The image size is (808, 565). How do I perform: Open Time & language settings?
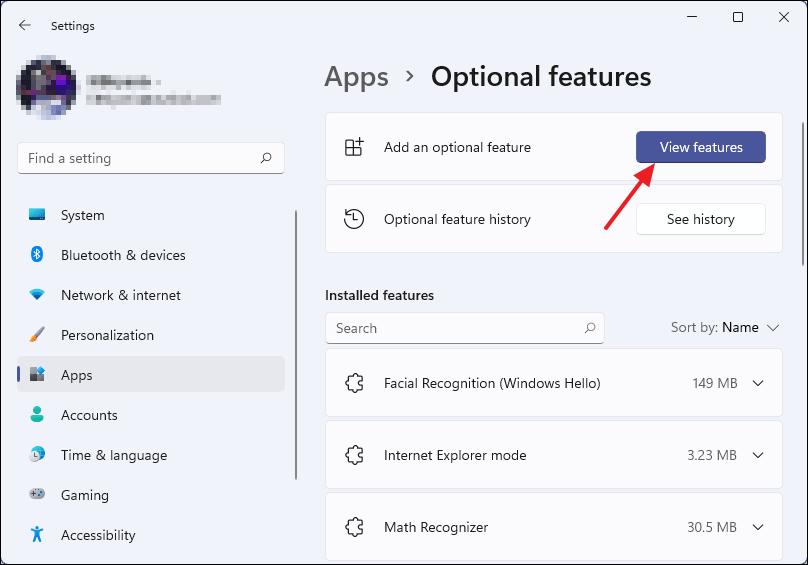[113, 455]
